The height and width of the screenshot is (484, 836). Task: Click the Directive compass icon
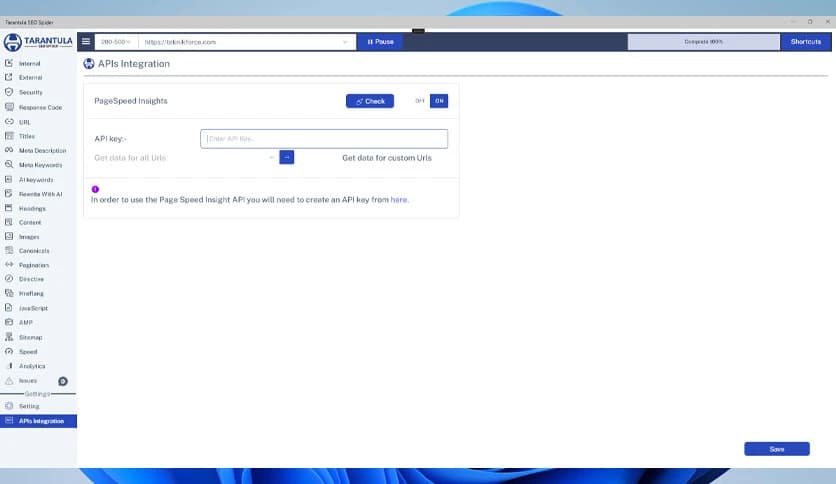(9, 278)
